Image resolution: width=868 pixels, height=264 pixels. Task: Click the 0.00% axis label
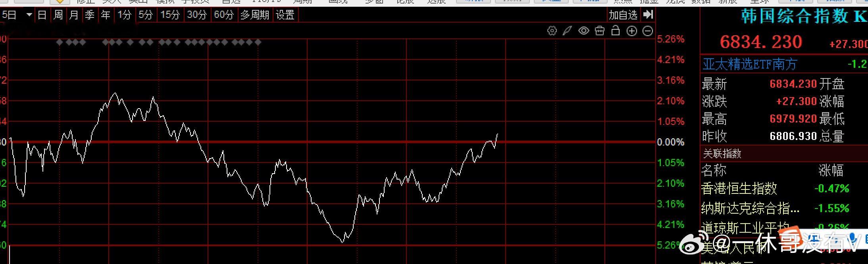[x=671, y=142]
